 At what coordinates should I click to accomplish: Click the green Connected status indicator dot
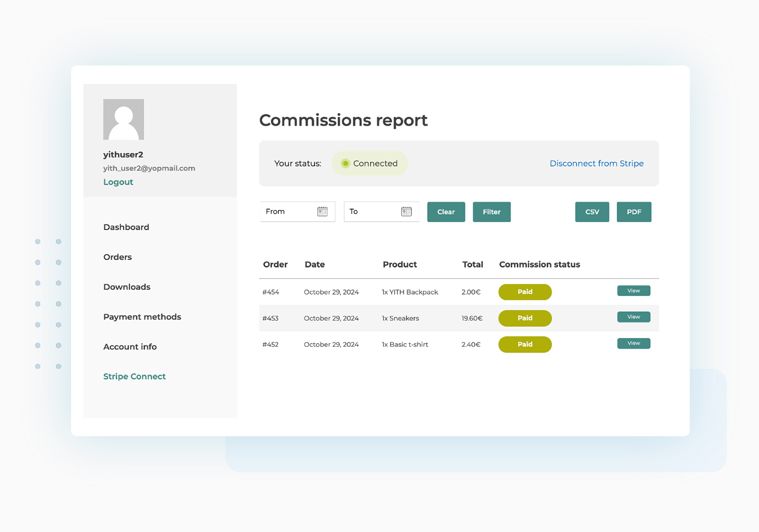point(345,163)
